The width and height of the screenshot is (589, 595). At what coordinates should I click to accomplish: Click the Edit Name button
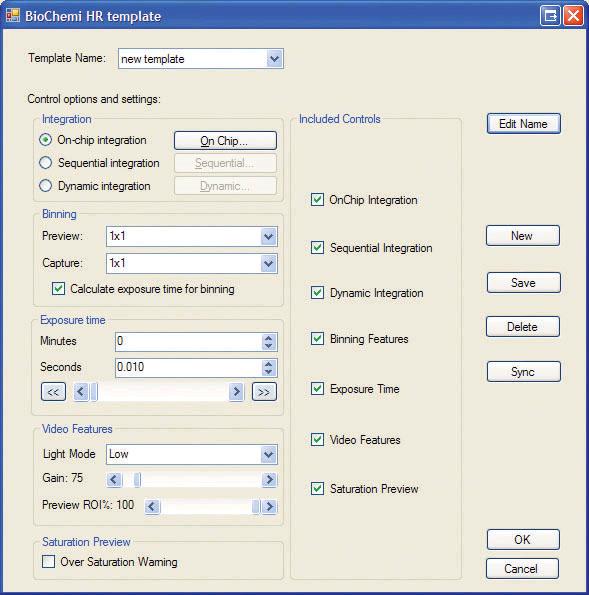click(x=523, y=124)
